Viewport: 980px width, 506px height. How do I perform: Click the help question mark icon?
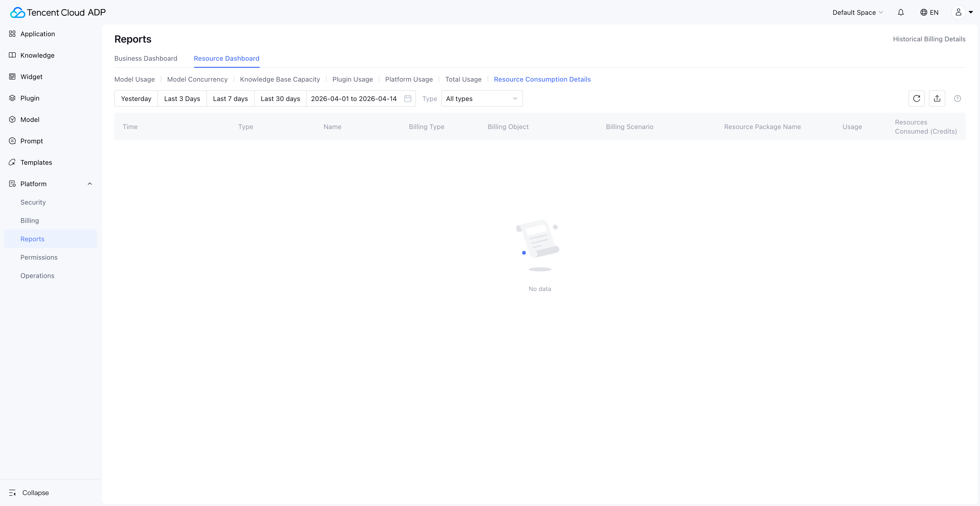(x=957, y=98)
